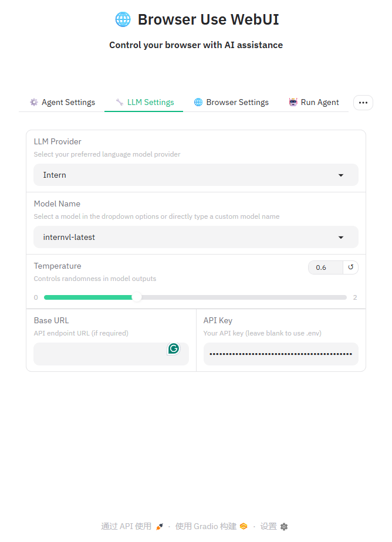
Task: Reset the Temperature to its default
Action: [x=350, y=267]
